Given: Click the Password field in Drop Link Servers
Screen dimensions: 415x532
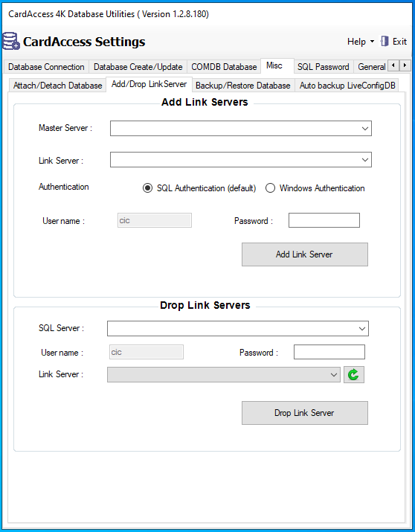Looking at the screenshot, I should [329, 352].
